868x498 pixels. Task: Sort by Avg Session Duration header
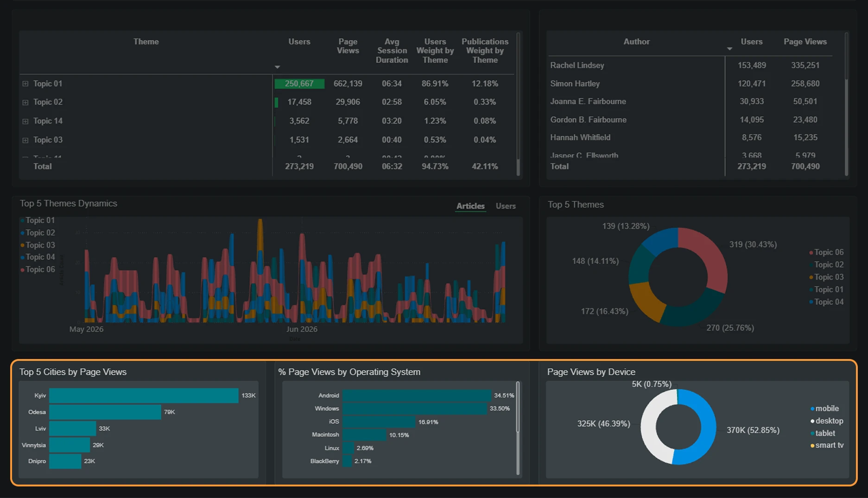click(392, 50)
